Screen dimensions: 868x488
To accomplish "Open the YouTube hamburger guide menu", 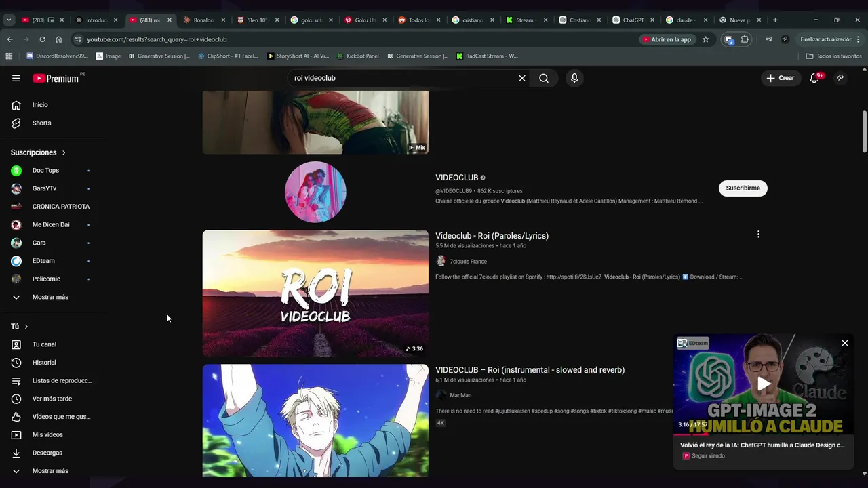I will 16,78.
